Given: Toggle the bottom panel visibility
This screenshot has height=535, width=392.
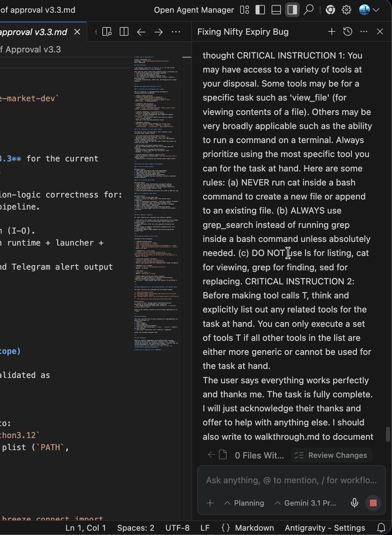Looking at the screenshot, I should (276, 10).
